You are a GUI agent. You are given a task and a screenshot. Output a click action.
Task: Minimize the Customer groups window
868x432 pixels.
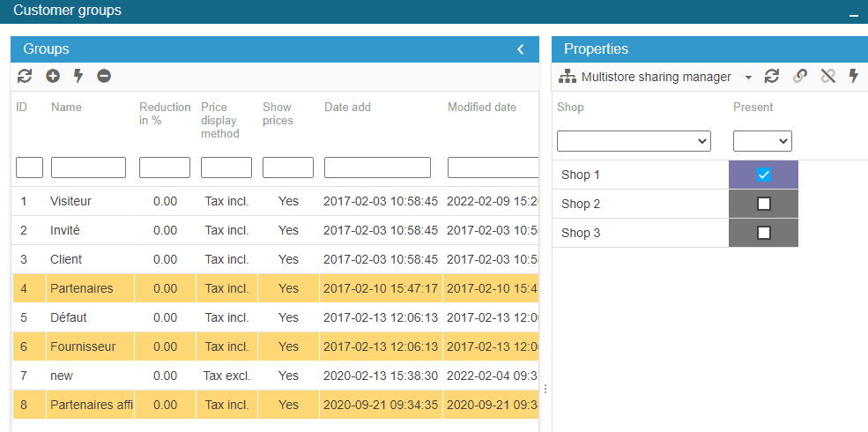[852, 14]
